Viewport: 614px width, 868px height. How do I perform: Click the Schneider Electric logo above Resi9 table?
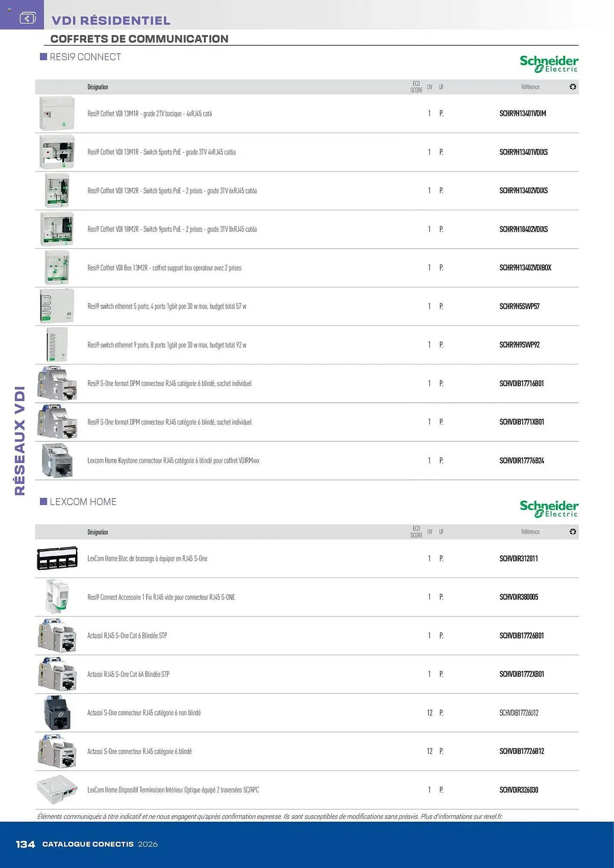(549, 63)
